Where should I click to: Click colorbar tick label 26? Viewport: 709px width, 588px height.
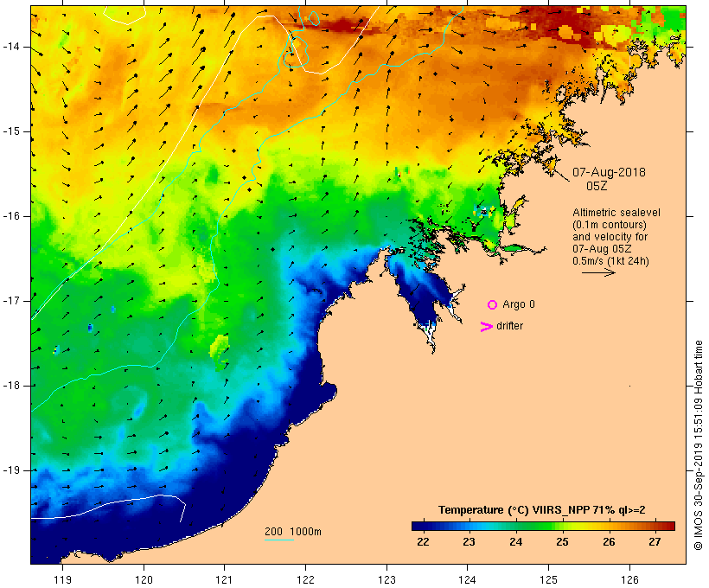pyautogui.click(x=609, y=542)
